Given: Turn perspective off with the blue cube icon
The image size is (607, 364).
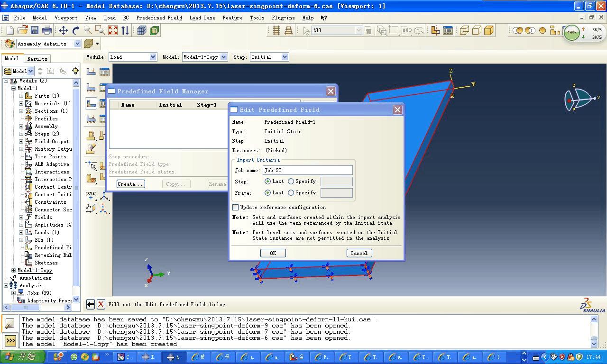Looking at the screenshot, I should pyautogui.click(x=141, y=30).
